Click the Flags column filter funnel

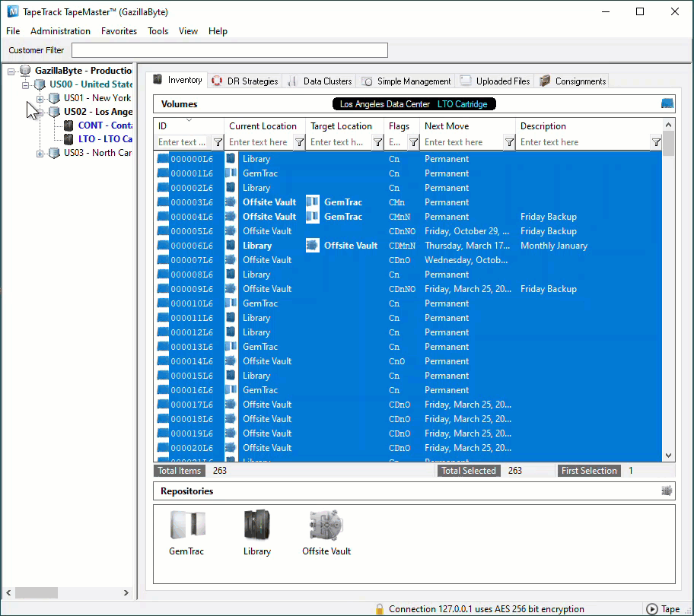(x=413, y=142)
